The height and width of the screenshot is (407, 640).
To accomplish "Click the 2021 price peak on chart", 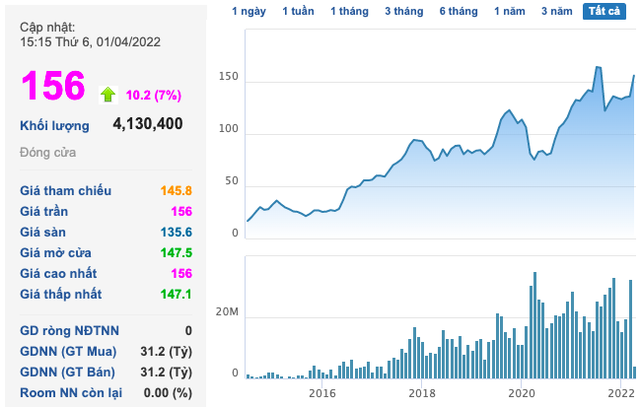I will [598, 67].
